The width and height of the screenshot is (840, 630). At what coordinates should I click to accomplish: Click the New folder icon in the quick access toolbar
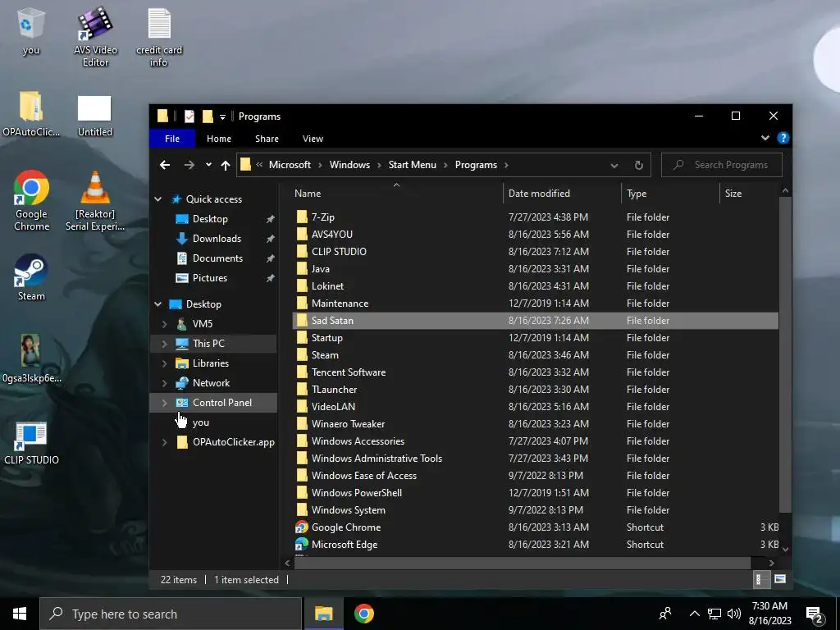tap(208, 116)
